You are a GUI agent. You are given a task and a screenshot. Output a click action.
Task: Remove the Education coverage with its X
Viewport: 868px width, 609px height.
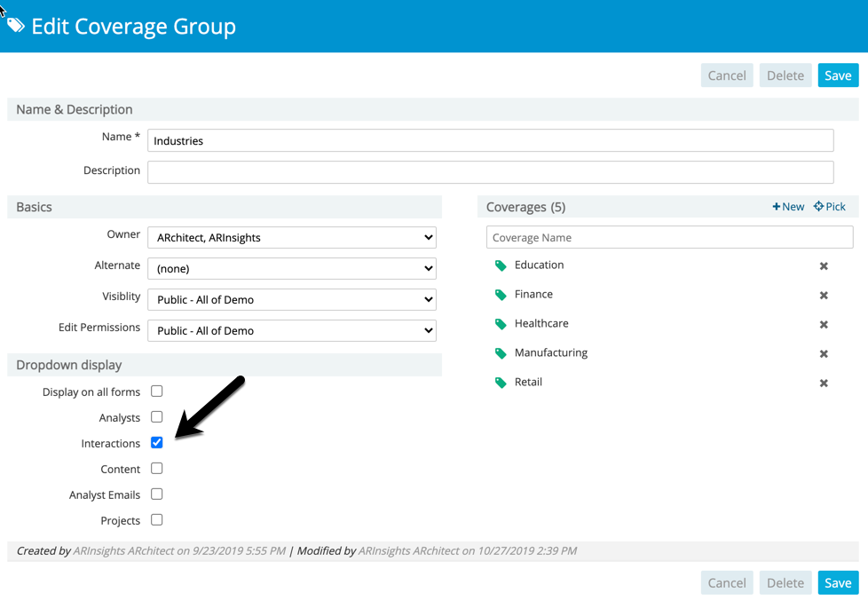point(824,266)
